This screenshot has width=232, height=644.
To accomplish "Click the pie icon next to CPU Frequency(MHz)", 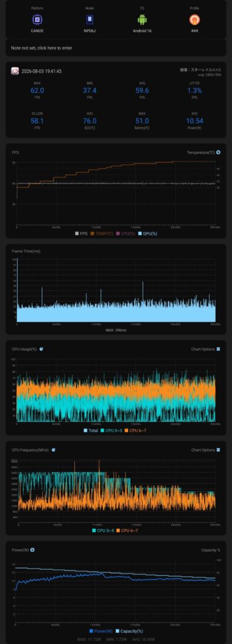I will point(53,450).
